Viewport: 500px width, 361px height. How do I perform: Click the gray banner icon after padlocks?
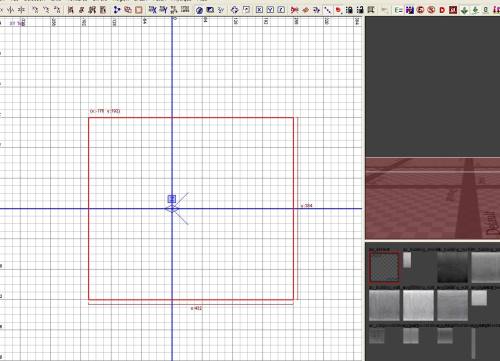pos(371,10)
